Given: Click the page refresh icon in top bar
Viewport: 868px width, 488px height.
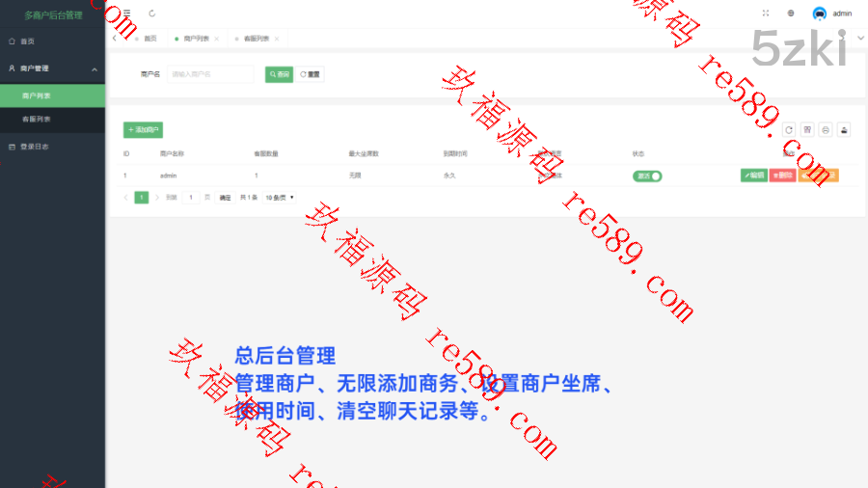Looking at the screenshot, I should (x=152, y=14).
